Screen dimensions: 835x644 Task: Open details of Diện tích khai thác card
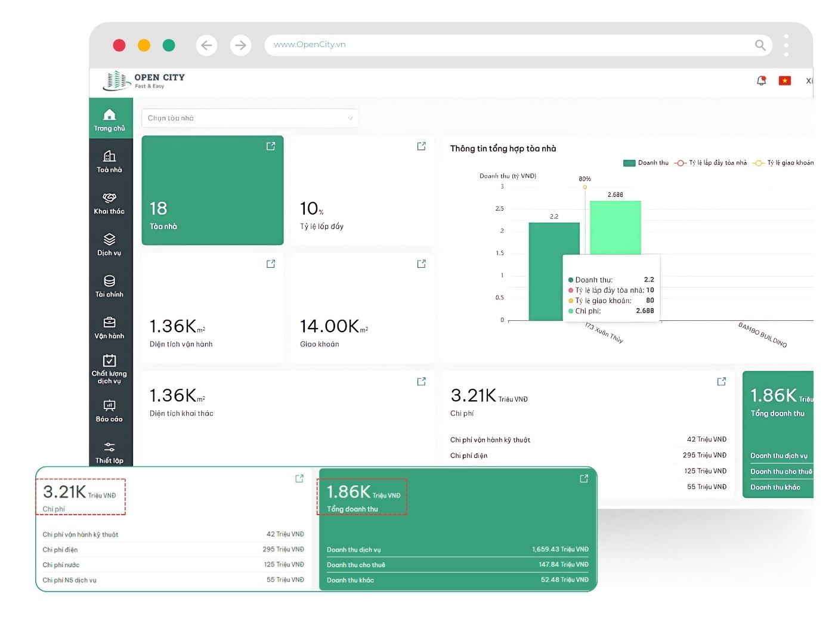coord(422,382)
